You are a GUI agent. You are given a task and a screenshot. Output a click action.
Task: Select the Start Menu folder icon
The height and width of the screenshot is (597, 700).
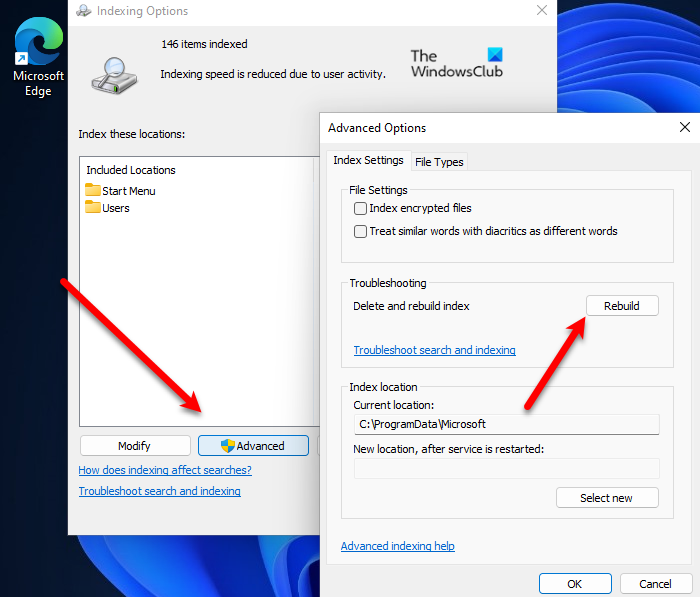tap(92, 190)
